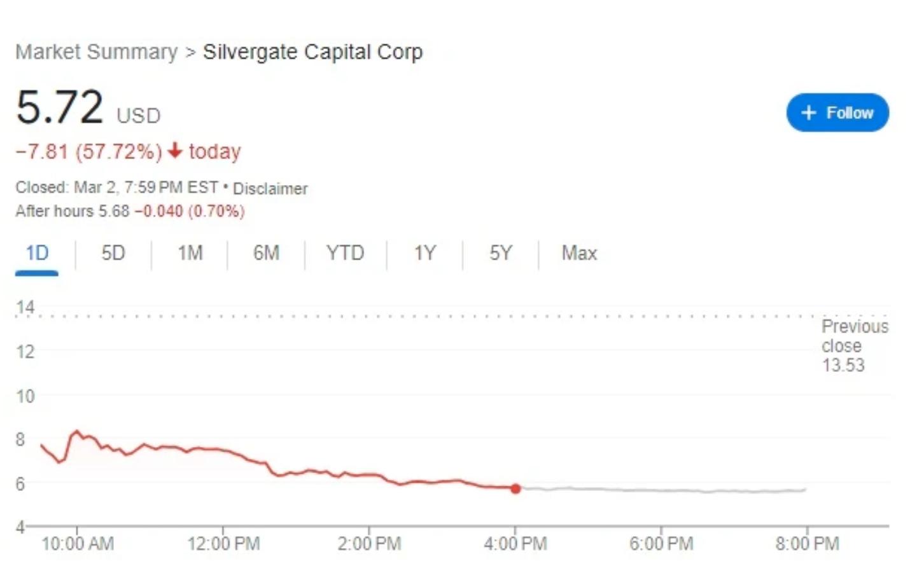Open the Disclaimer link
Screen dimensions: 924x571
pos(270,189)
